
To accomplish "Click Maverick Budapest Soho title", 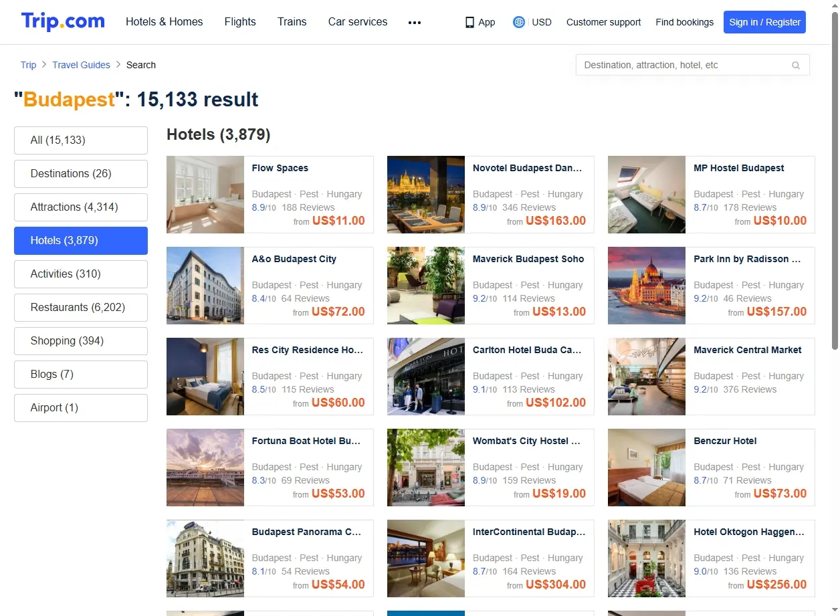I will pos(528,259).
